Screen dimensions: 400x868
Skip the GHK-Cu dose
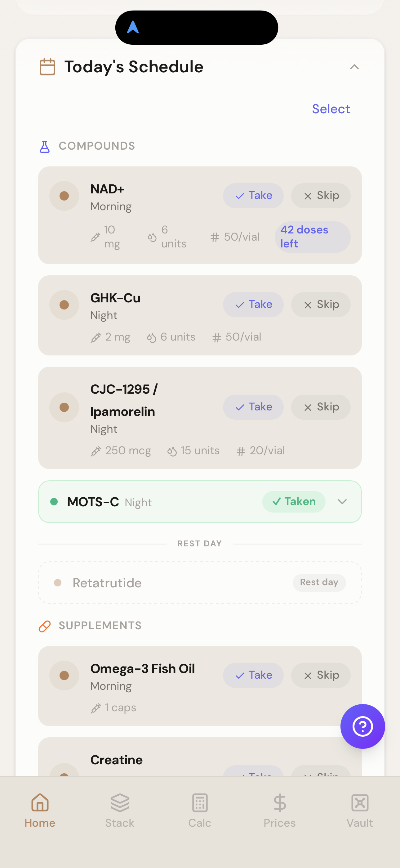(321, 305)
